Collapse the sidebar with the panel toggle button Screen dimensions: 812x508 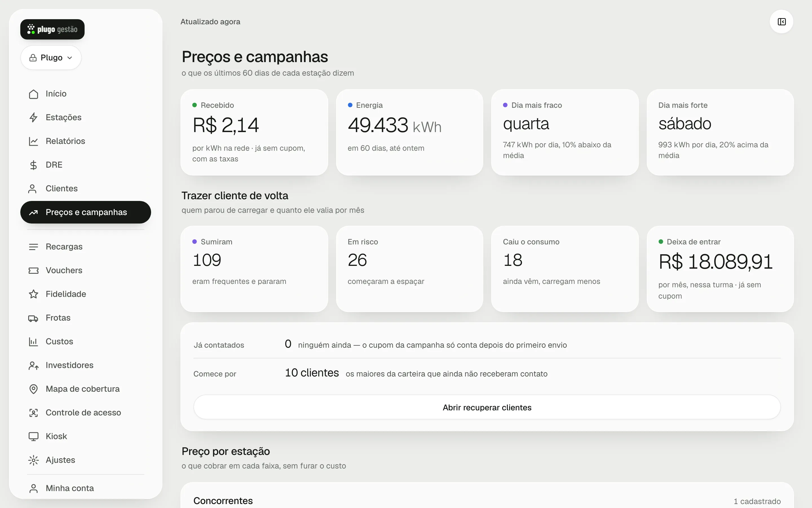[782, 22]
